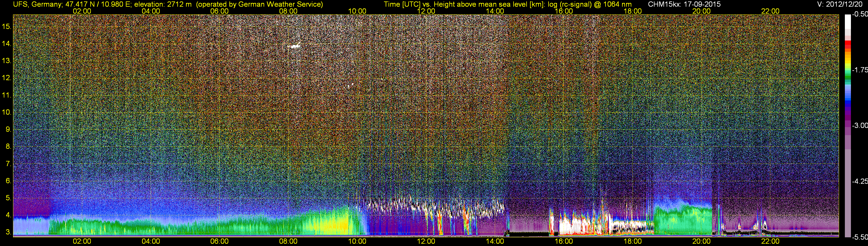The image size is (868, 246).
Task: Click the "11." km height axis label
Action: [7, 96]
